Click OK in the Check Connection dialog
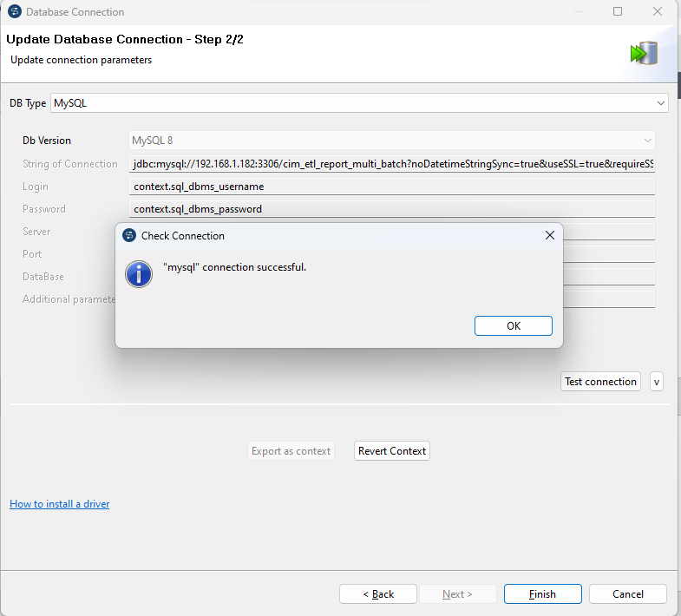Screen dimensions: 681x616 click(x=513, y=325)
